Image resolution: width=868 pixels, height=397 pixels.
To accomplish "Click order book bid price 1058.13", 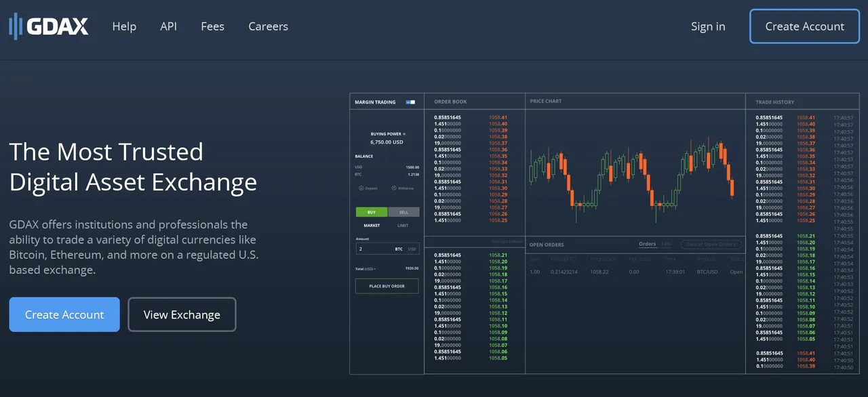I will [x=498, y=306].
